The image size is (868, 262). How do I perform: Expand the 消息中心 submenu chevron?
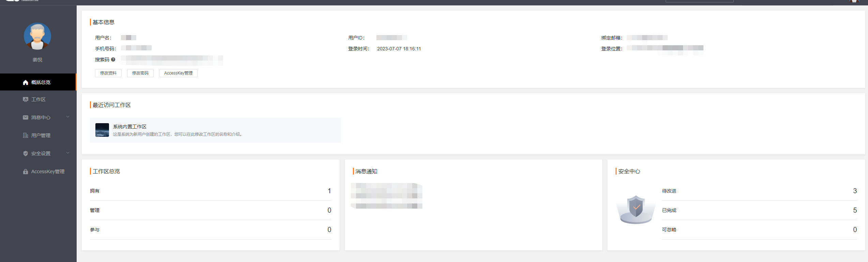click(x=68, y=117)
